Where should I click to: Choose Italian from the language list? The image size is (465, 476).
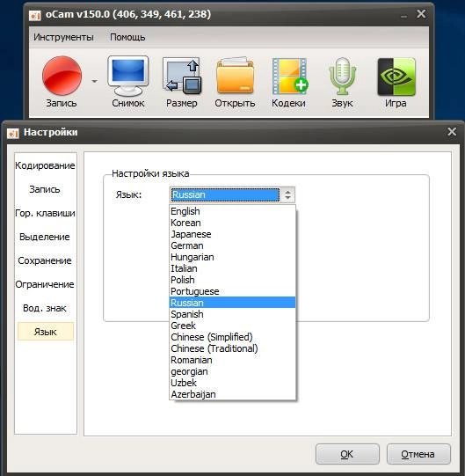tap(232, 268)
